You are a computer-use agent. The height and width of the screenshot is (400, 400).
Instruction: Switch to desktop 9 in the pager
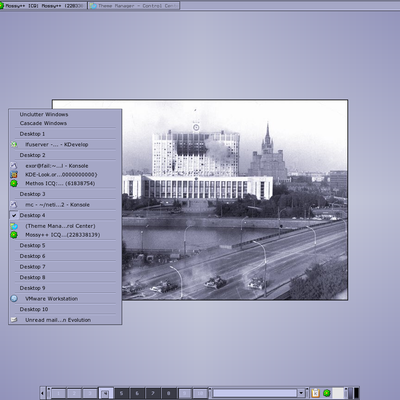click(x=185, y=393)
